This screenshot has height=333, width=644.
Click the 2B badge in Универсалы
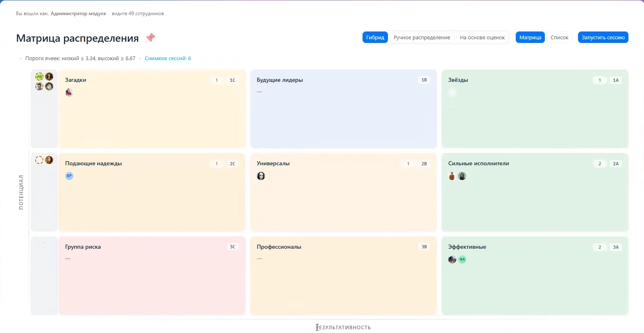tap(424, 164)
